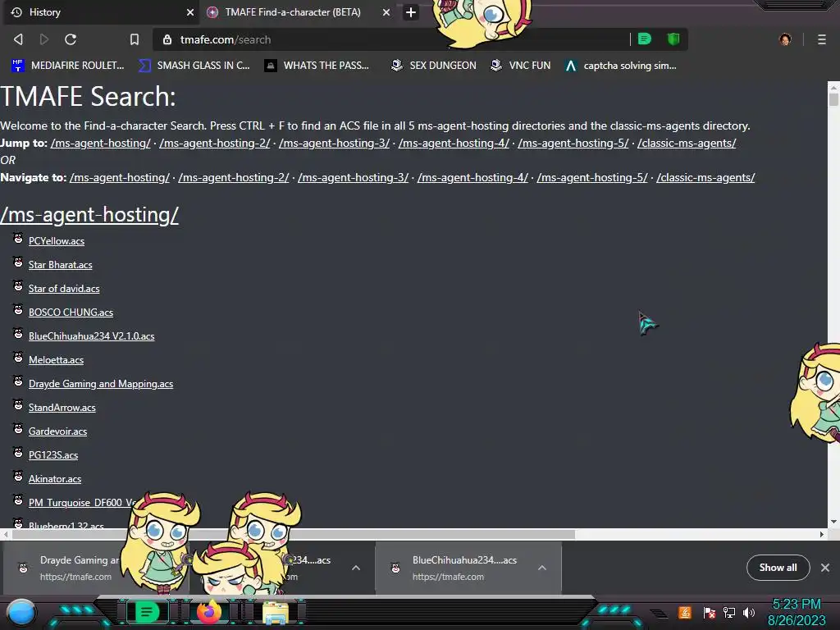Viewport: 840px width, 630px height.
Task: Open the browser profile avatar
Action: tap(785, 39)
